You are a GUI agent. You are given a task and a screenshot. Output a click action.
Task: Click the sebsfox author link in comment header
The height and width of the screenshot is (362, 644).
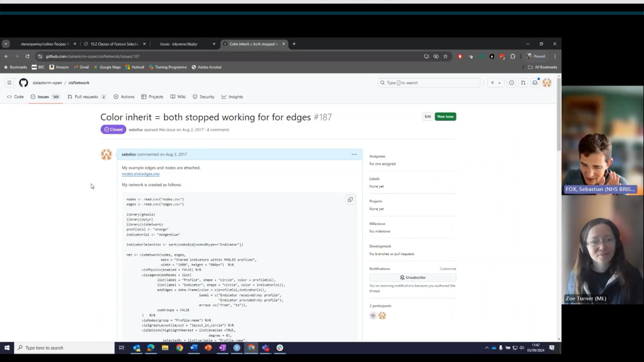tap(129, 155)
